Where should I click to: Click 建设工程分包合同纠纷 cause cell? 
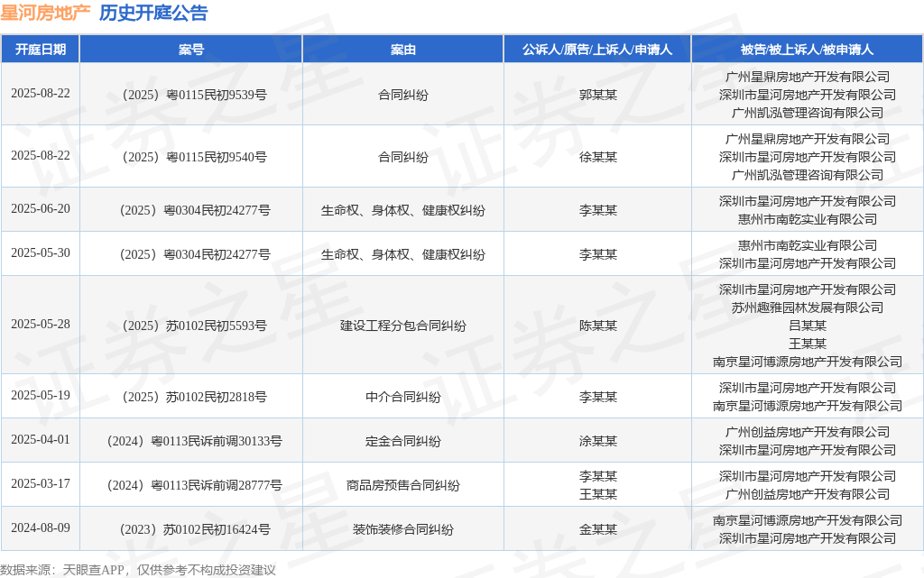403,326
